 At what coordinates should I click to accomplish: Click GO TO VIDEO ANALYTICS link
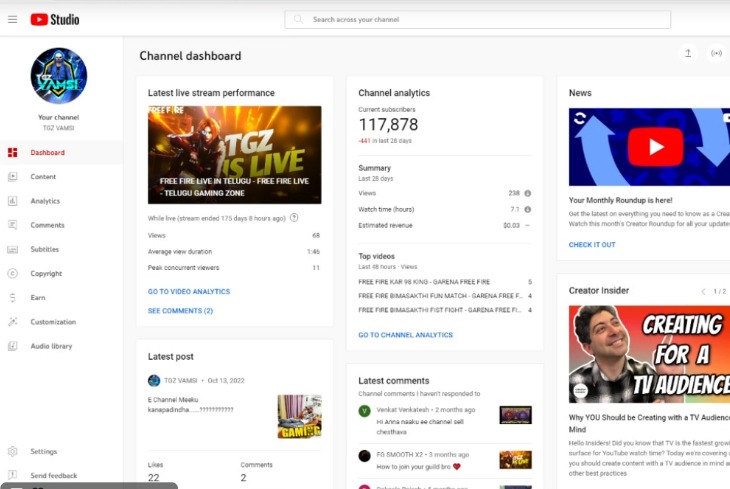(189, 292)
